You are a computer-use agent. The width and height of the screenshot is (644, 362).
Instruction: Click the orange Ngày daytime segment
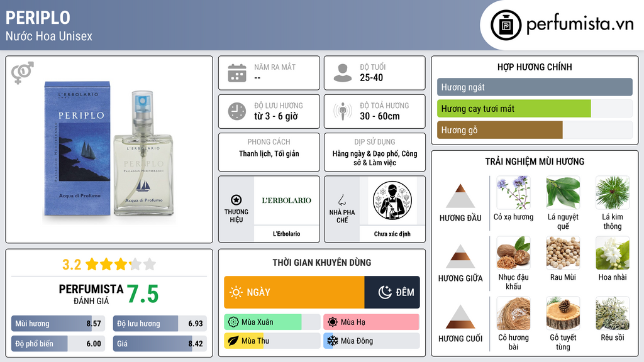tap(294, 292)
